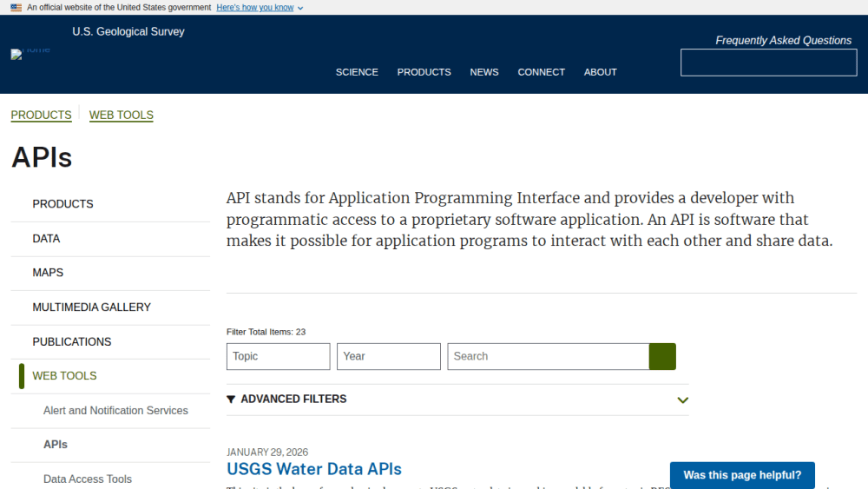Image resolution: width=868 pixels, height=489 pixels.
Task: Open the ABOUT menu
Action: point(600,73)
